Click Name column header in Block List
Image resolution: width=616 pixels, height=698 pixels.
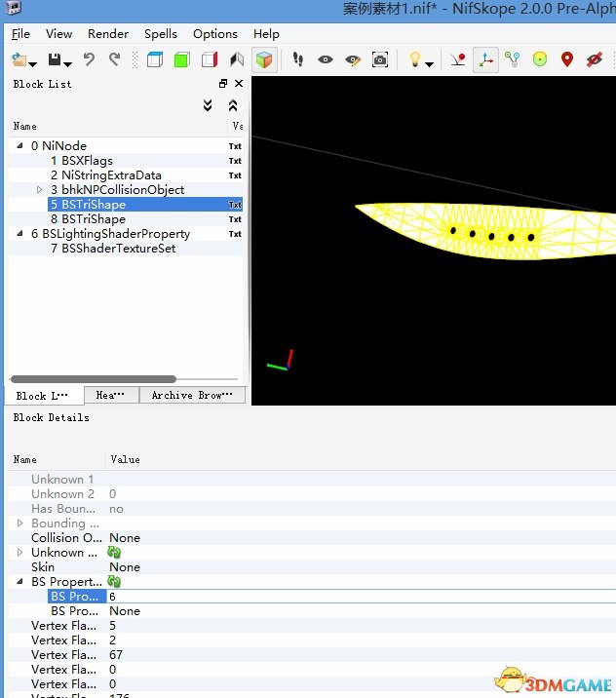click(25, 127)
